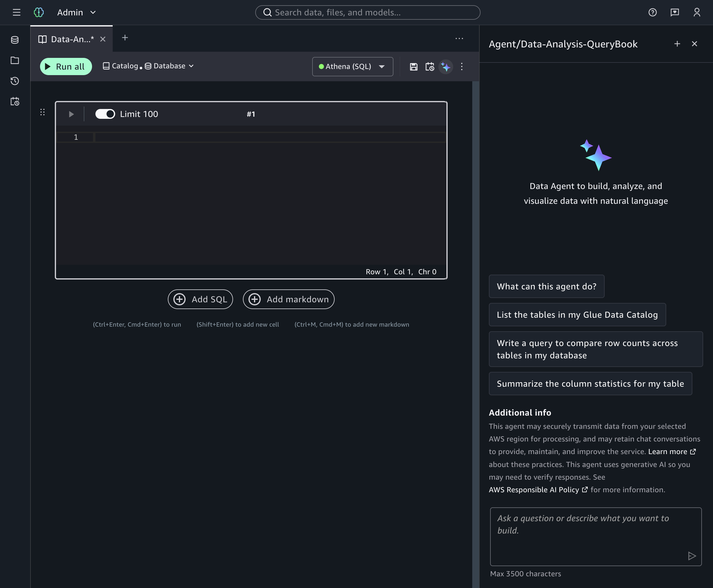
Task: Open scheduled runs via the sidebar calendar icon
Action: pyautogui.click(x=15, y=102)
